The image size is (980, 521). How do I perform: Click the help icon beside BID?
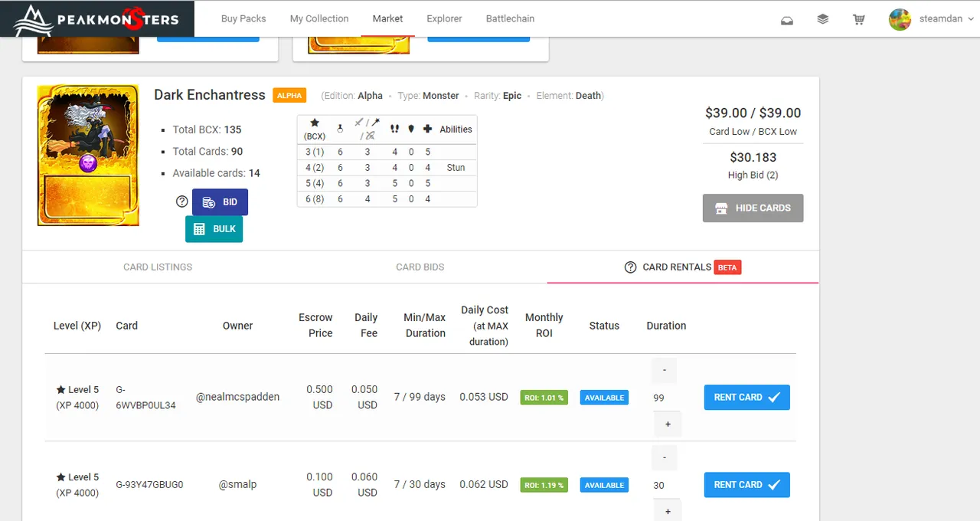[182, 202]
